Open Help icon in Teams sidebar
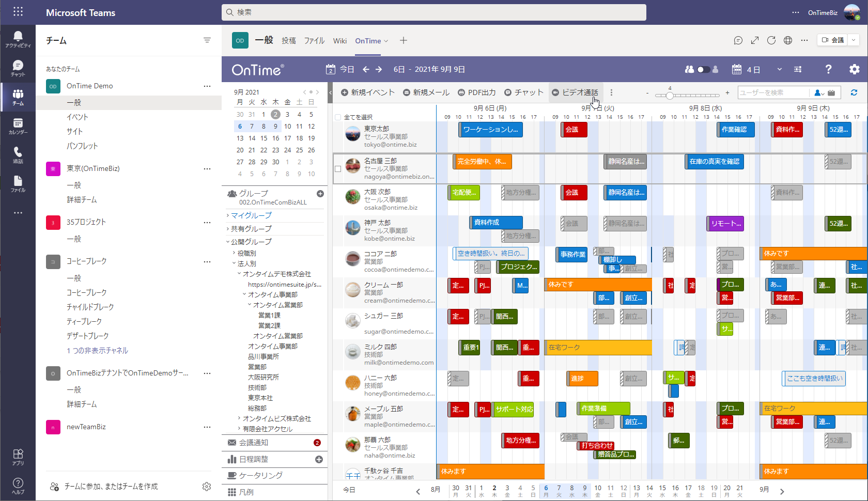 [18, 486]
